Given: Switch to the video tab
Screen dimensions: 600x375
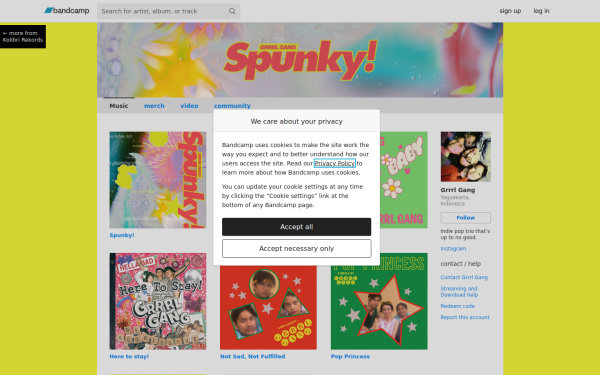Looking at the screenshot, I should pos(189,106).
